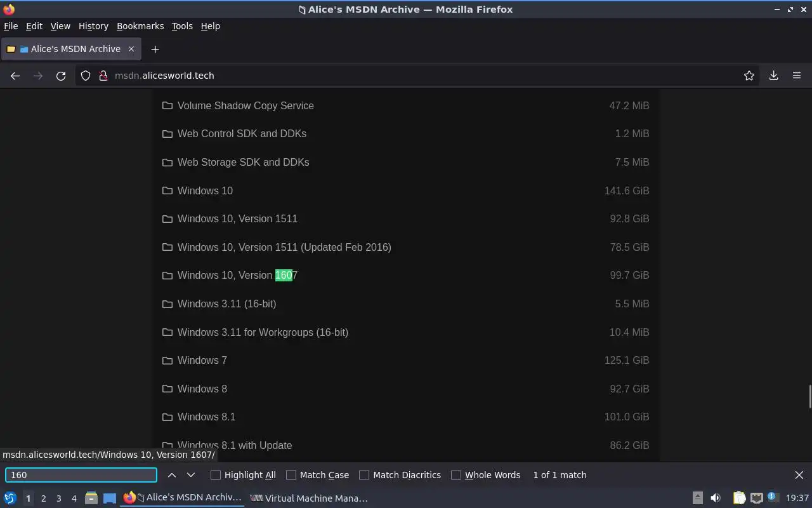Viewport: 812px width, 508px height.
Task: Close the find bar
Action: pyautogui.click(x=799, y=475)
